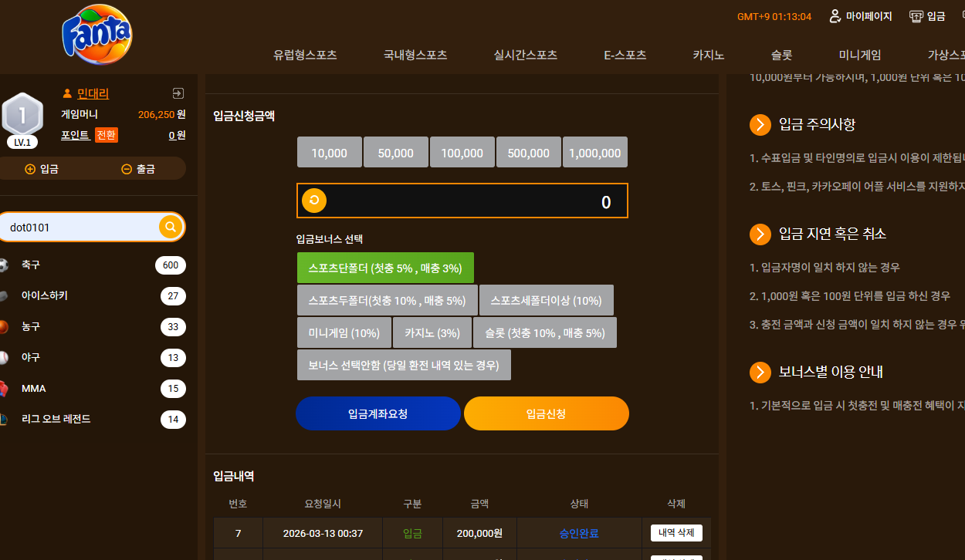965x560 pixels.
Task: Click the 입금신청 button
Action: pos(547,413)
